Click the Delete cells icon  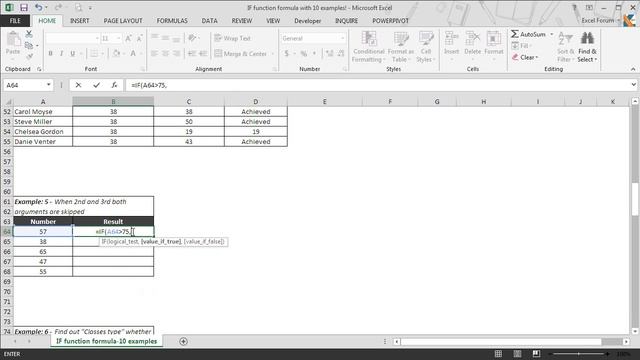pyautogui.click(x=473, y=39)
